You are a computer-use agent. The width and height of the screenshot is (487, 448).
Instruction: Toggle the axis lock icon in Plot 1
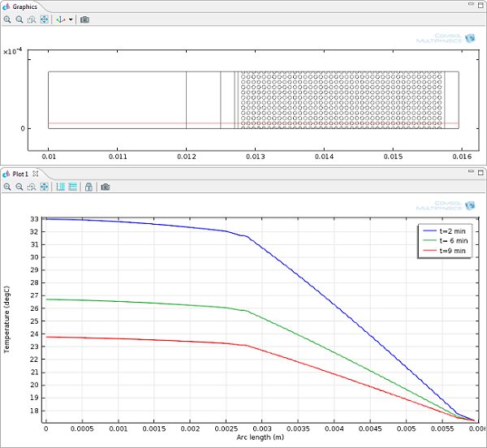tap(88, 187)
